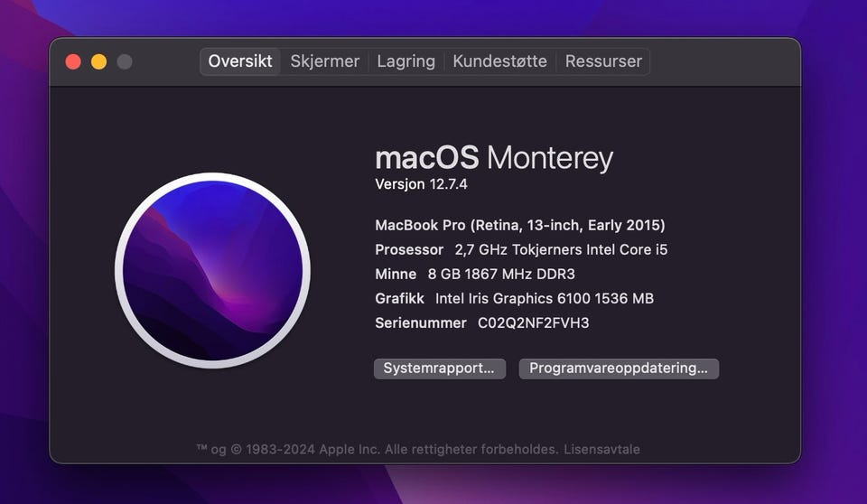Screen dimensions: 867x504
Task: Click the Programvareoppdatering... button
Action: (619, 369)
